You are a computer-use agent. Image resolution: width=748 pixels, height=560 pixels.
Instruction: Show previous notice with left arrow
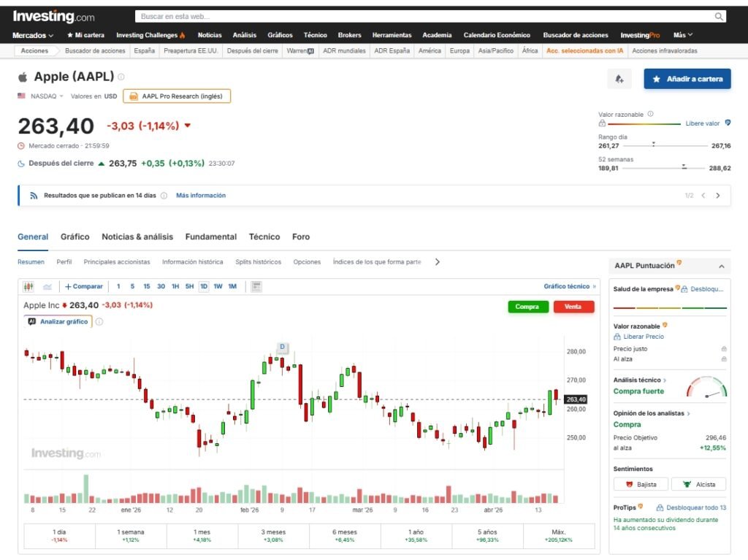pyautogui.click(x=703, y=196)
